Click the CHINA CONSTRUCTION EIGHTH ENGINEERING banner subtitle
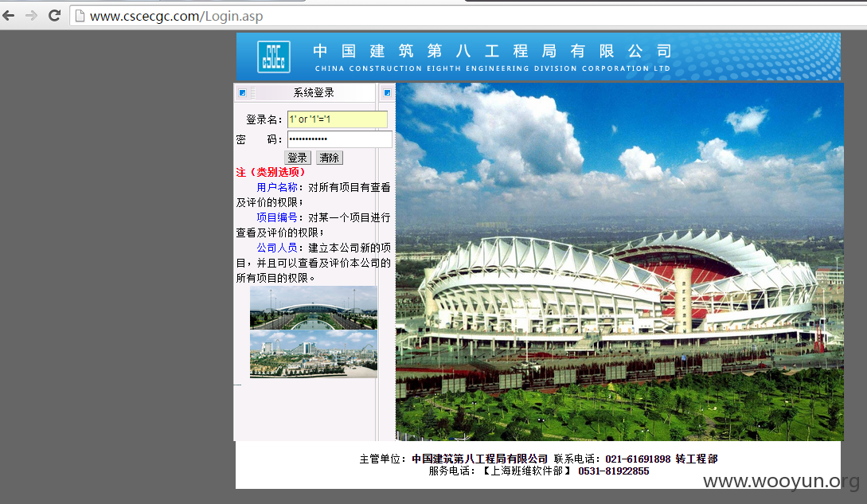Image resolution: width=867 pixels, height=504 pixels. (x=492, y=68)
